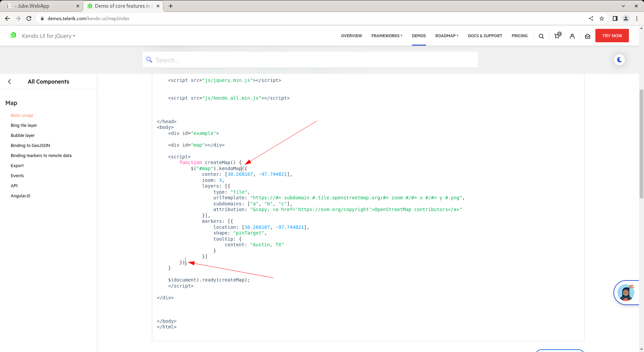
Task: Go back in browser history
Action: pos(7,18)
